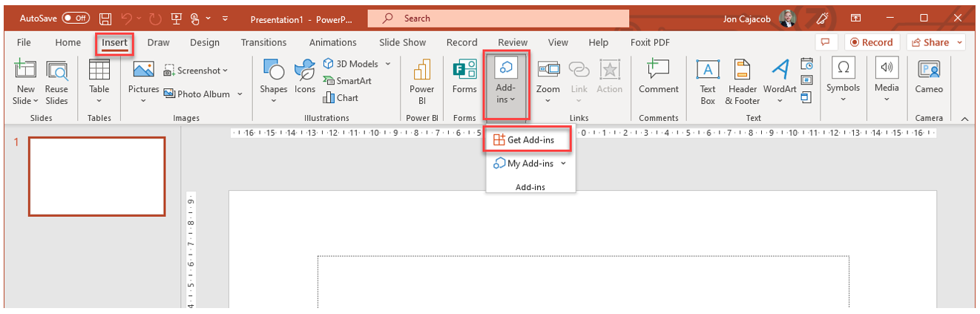The width and height of the screenshot is (980, 314).
Task: Open the Touch/Mouse Mode dropdown arrow
Action: (208, 18)
